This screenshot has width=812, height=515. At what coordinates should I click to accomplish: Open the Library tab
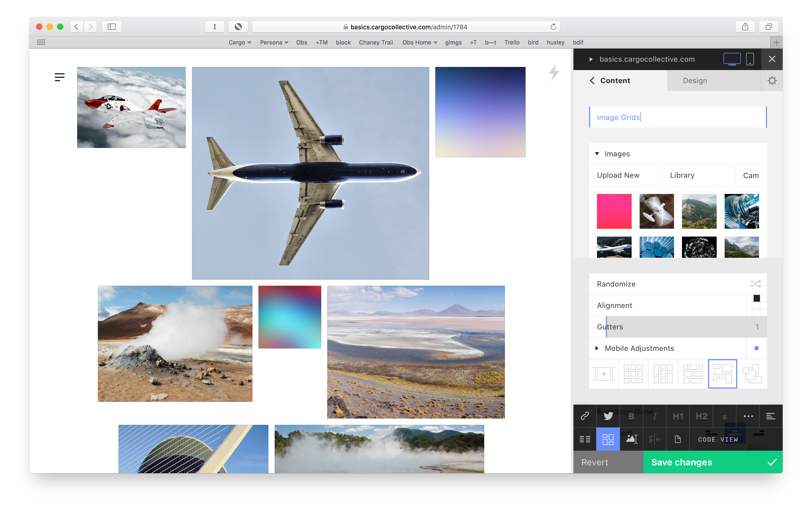(682, 175)
